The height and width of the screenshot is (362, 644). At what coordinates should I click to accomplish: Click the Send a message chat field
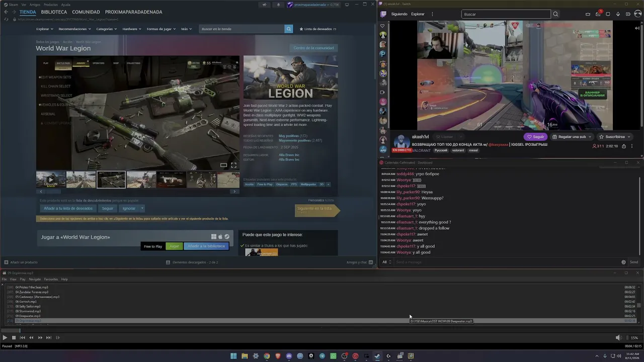click(x=506, y=262)
